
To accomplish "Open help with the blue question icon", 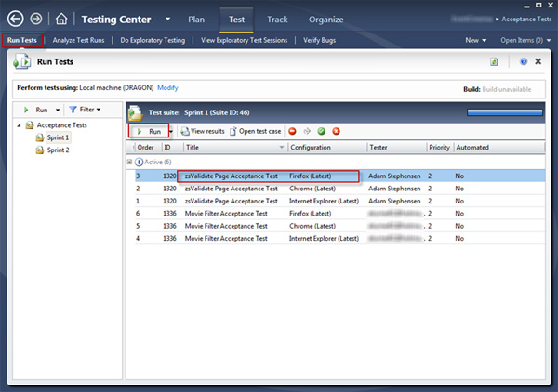I will 524,62.
